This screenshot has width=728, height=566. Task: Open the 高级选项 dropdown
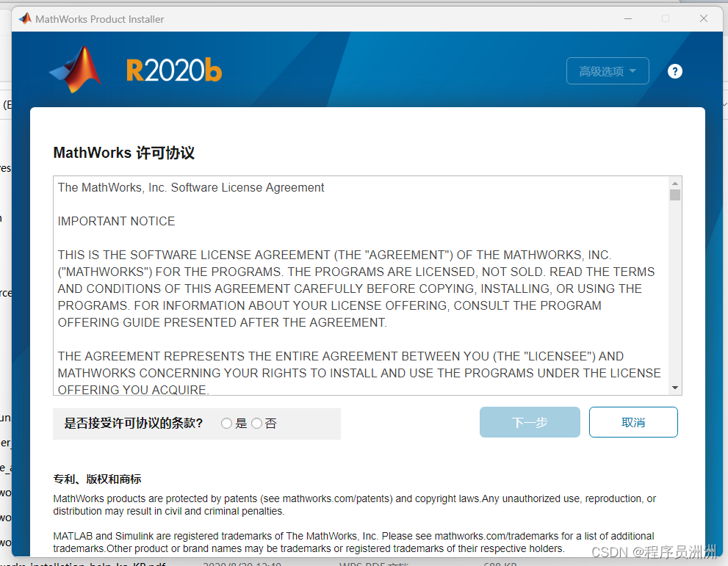tap(608, 71)
